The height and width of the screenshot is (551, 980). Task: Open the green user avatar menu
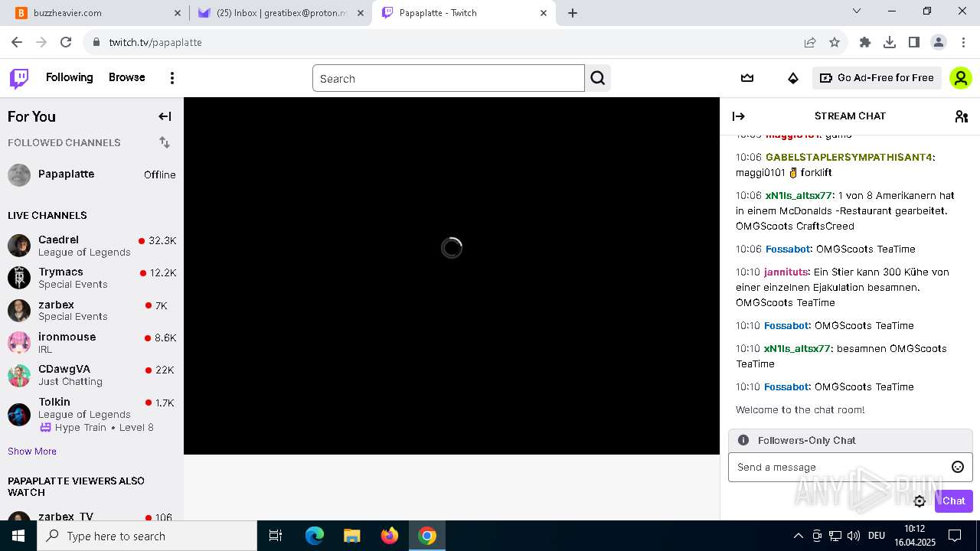tap(960, 78)
